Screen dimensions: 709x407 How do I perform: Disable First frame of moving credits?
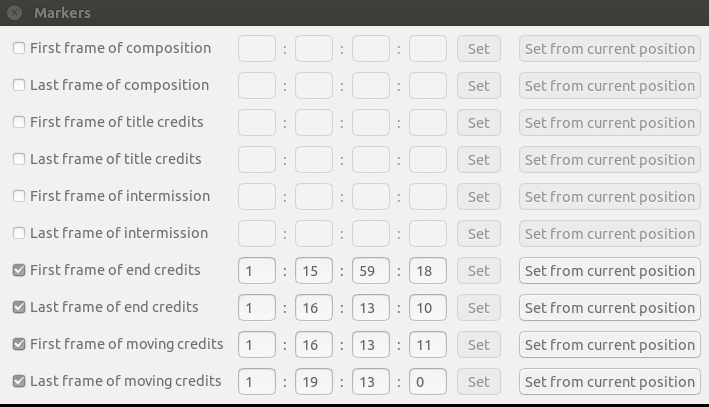click(19, 344)
